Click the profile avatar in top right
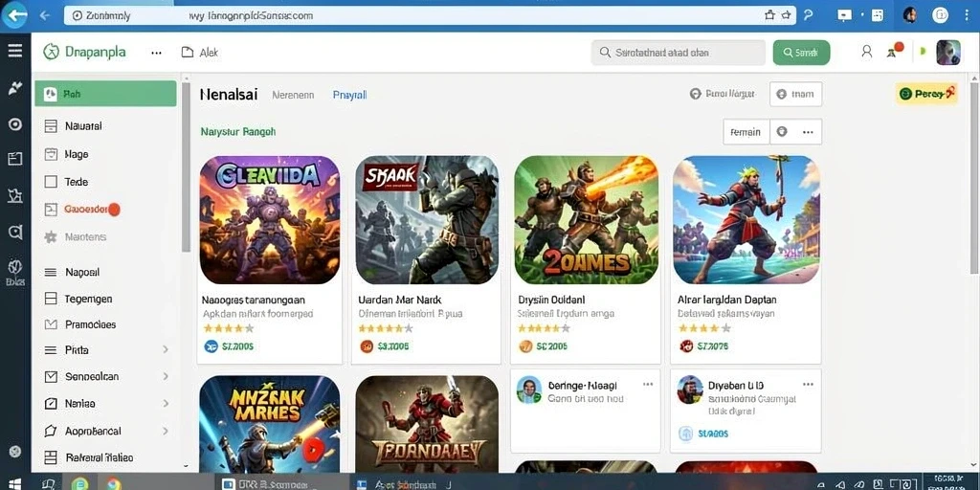The height and width of the screenshot is (490, 980). point(948,53)
